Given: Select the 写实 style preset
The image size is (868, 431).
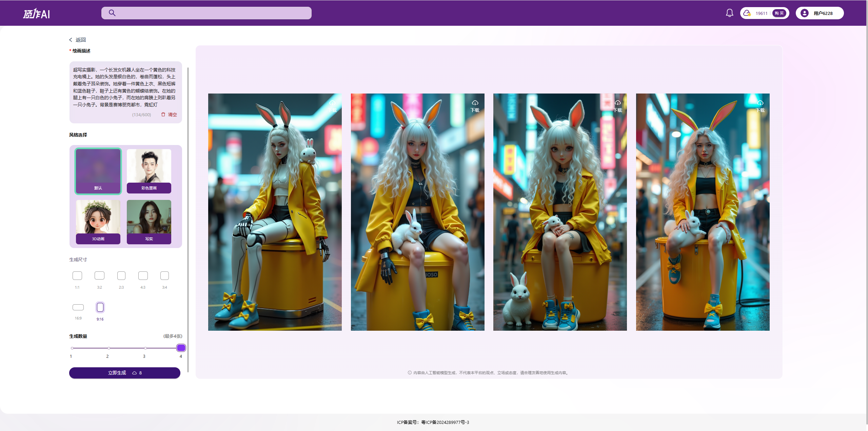Looking at the screenshot, I should tap(149, 222).
